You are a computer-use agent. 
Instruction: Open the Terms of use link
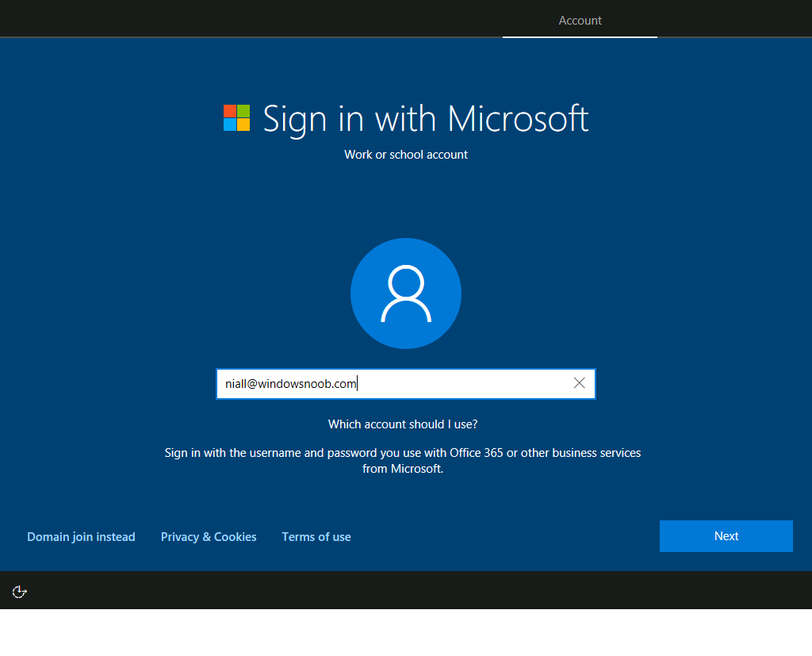coord(316,537)
